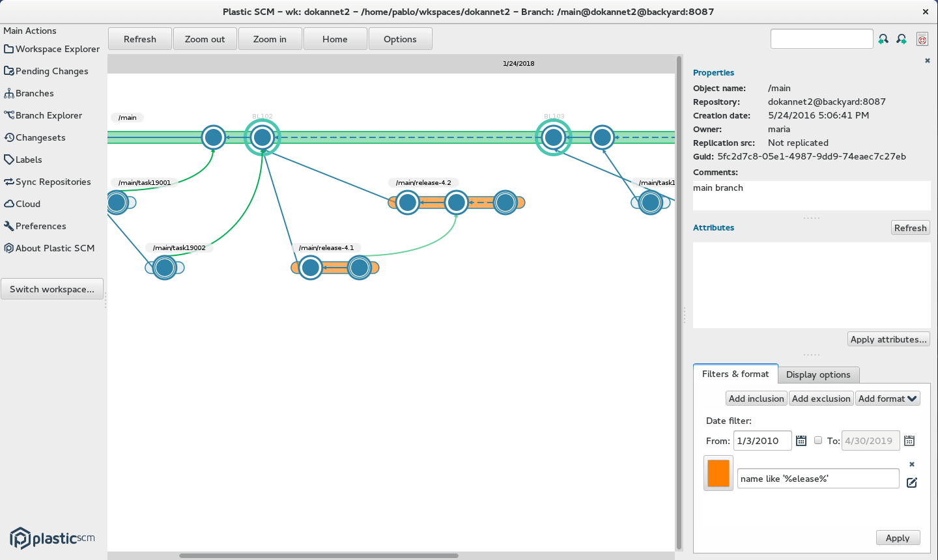Open the Add format dropdown
This screenshot has height=560, width=938.
click(x=888, y=399)
